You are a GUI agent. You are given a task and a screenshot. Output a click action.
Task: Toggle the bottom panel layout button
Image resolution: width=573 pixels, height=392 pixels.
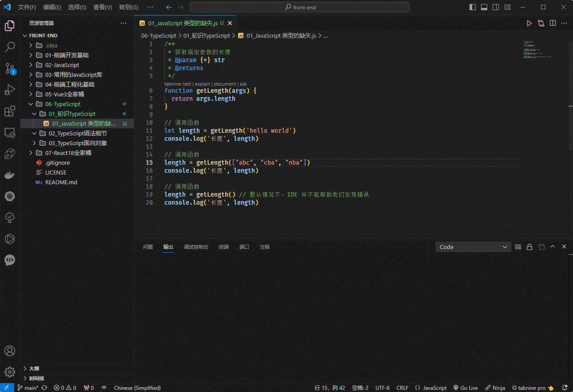click(484, 7)
